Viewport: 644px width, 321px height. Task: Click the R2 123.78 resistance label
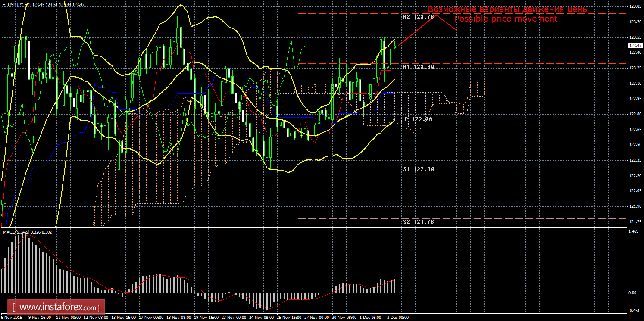(418, 17)
